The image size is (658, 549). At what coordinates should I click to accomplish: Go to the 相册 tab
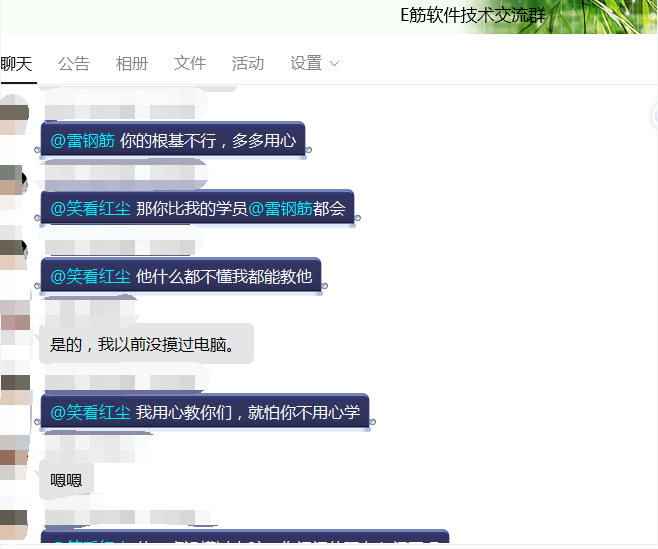coord(132,64)
